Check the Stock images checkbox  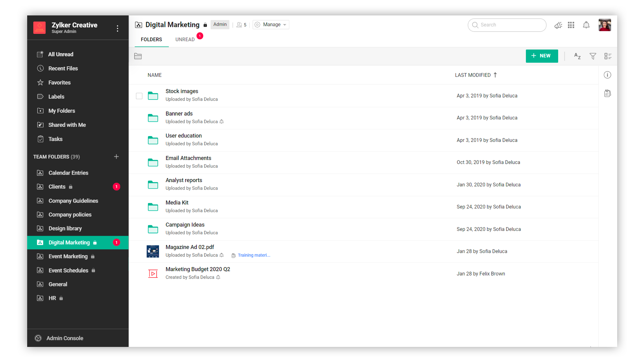(x=139, y=96)
